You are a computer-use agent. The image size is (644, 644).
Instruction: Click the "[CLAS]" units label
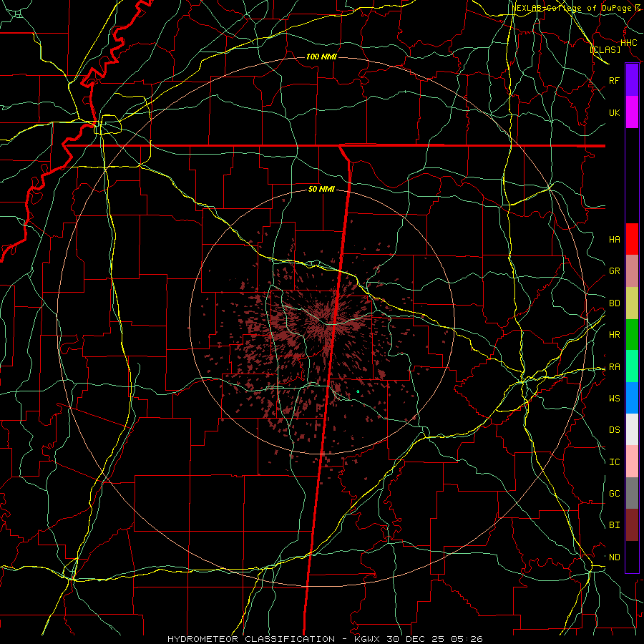(605, 49)
